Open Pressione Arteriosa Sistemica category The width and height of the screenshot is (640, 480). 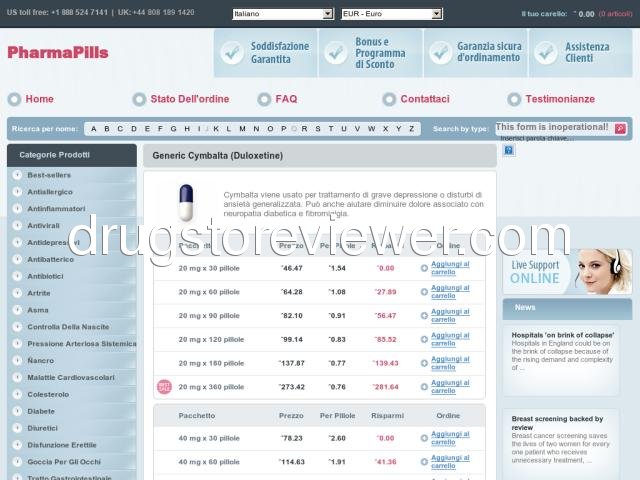pos(82,344)
